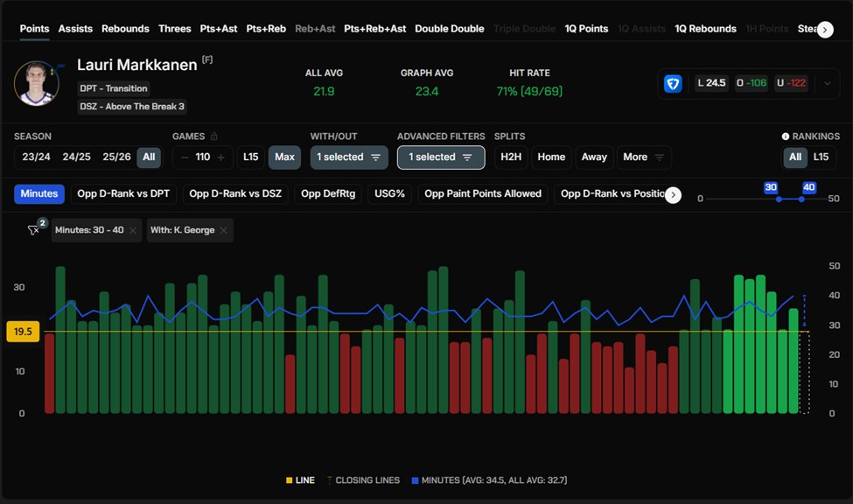Remove the Minutes: 30 - 40 filter chip

pyautogui.click(x=133, y=230)
